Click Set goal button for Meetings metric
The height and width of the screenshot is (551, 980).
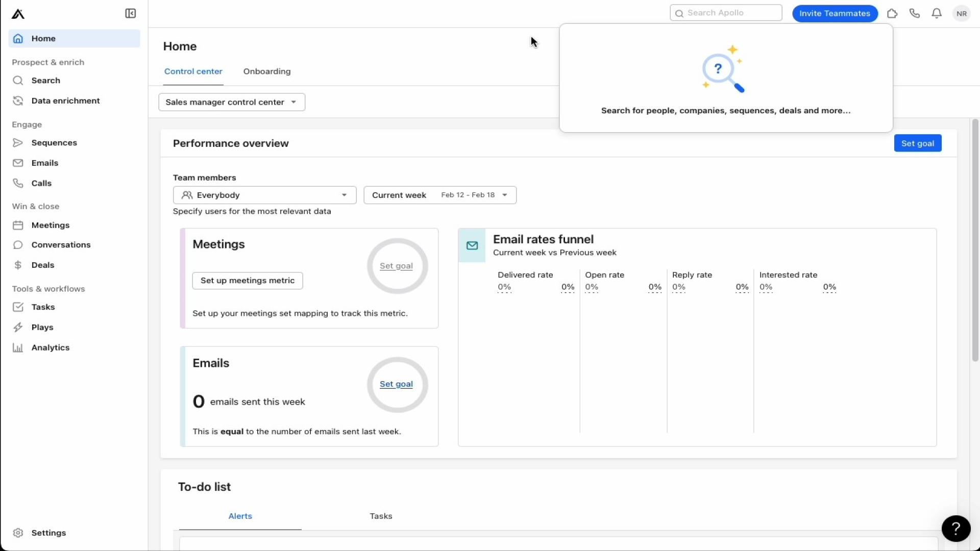coord(397,265)
